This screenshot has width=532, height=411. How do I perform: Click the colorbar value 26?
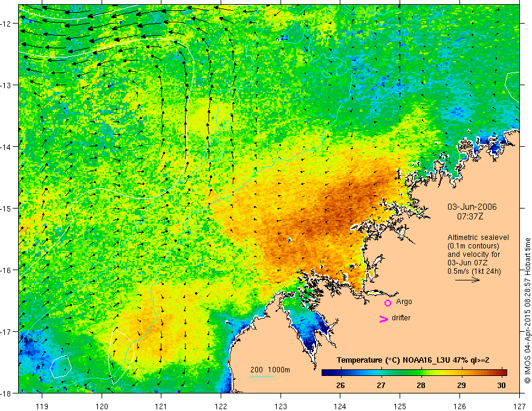coord(340,386)
